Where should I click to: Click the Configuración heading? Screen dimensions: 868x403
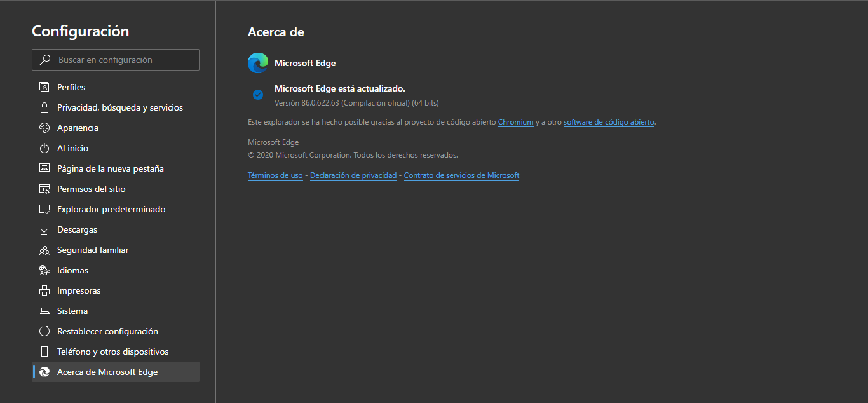[x=80, y=31]
